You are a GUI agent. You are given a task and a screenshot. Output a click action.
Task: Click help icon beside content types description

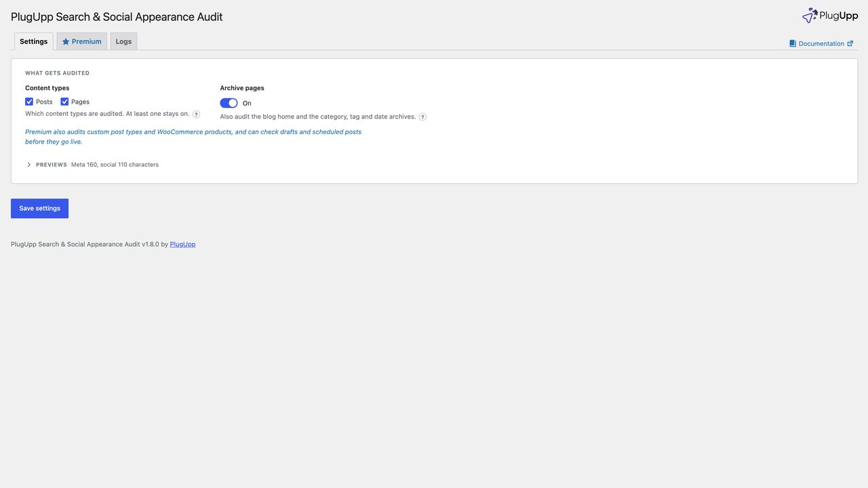coord(196,115)
